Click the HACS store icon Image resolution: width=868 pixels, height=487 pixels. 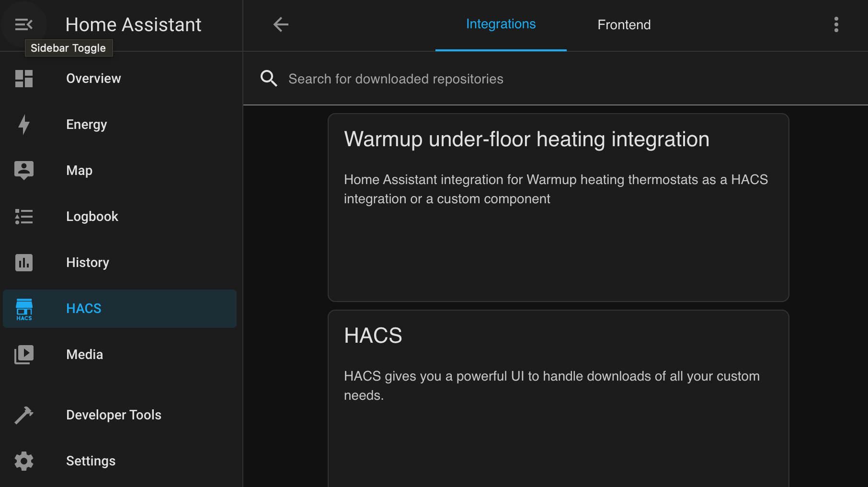point(24,309)
